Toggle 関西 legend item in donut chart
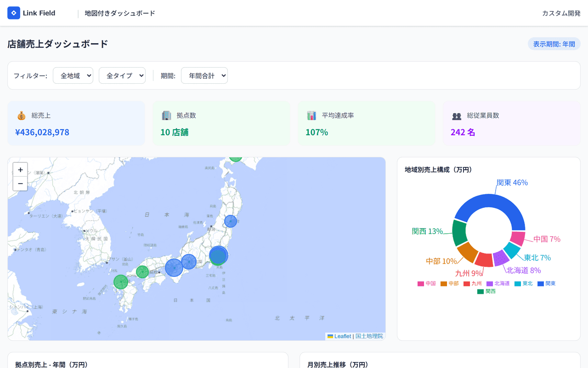 pos(486,291)
